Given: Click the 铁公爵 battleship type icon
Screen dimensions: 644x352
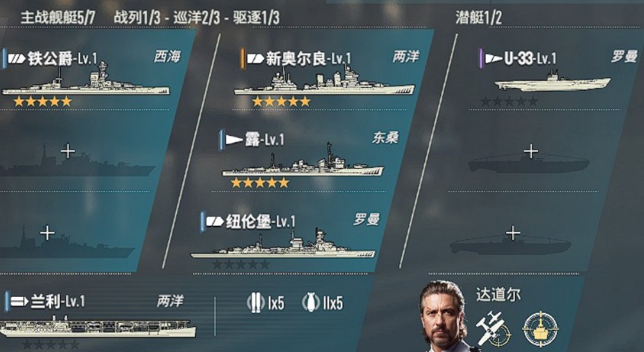Looking at the screenshot, I should tap(17, 59).
